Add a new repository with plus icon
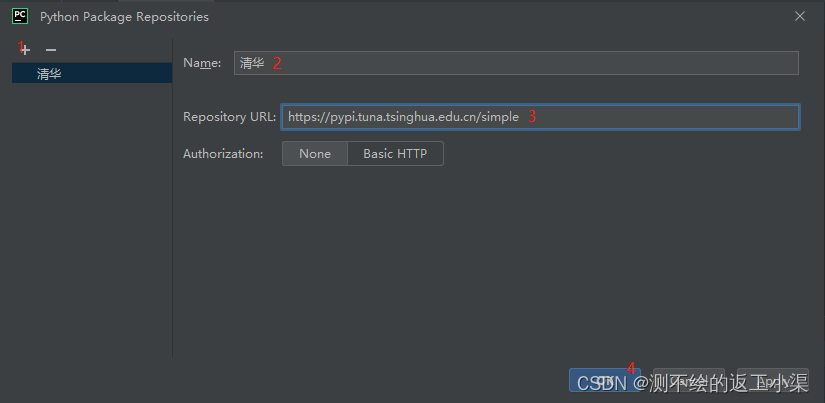825x403 pixels. (25, 50)
